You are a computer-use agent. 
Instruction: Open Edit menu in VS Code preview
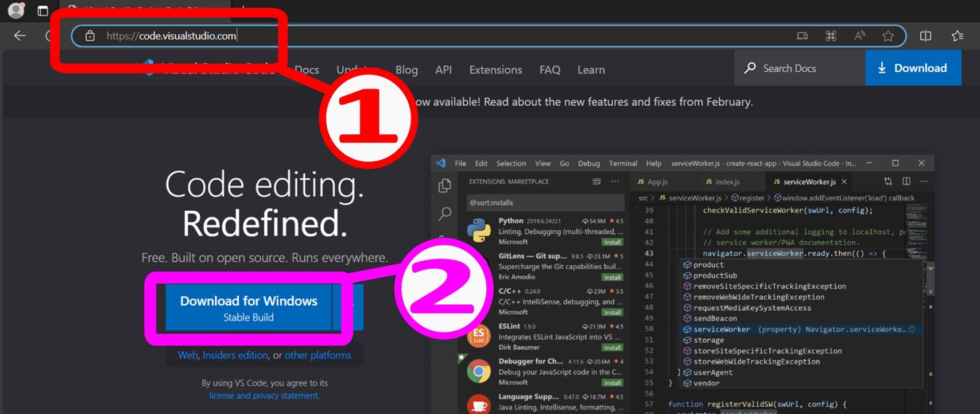point(481,163)
